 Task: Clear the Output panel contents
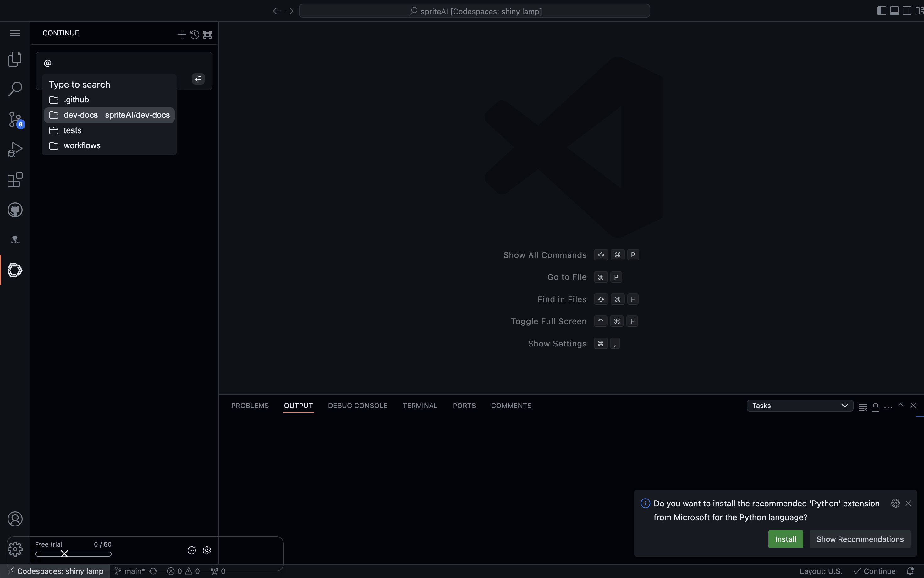(x=862, y=406)
